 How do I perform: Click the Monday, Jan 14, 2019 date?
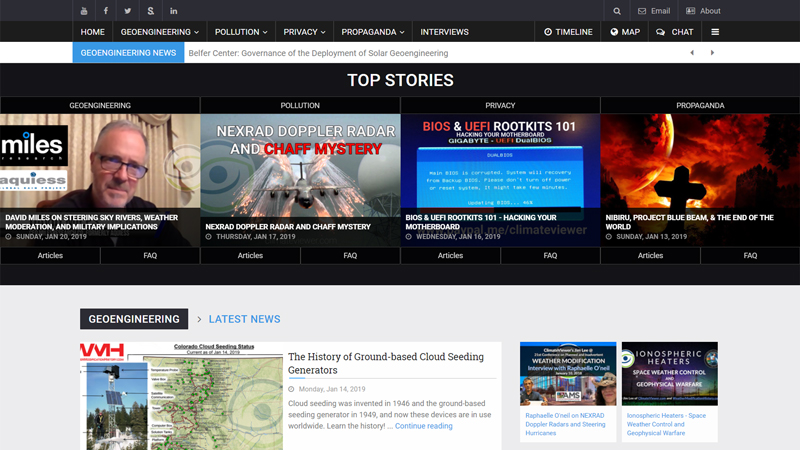click(332, 389)
